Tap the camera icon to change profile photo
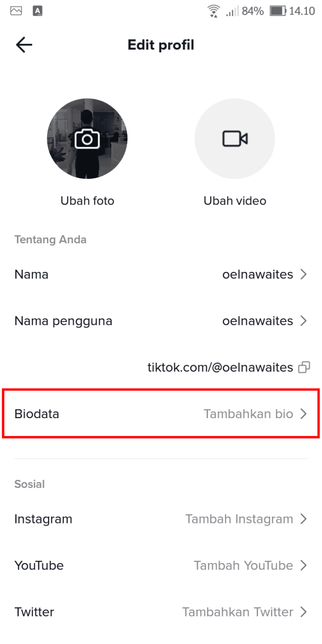Image resolution: width=322 pixels, height=644 pixels. point(87,138)
